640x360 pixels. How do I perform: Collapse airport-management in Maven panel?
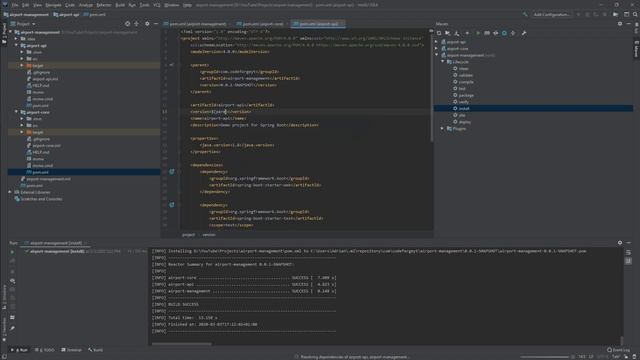tap(436, 55)
